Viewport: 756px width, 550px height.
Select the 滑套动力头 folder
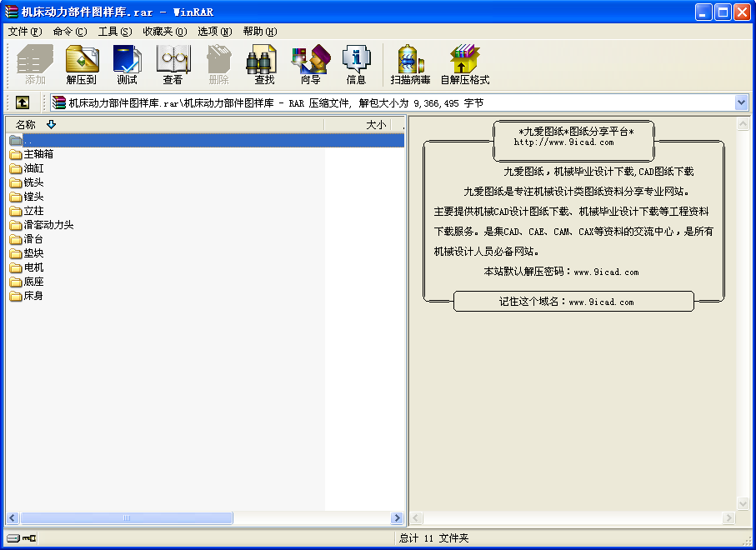[x=48, y=225]
